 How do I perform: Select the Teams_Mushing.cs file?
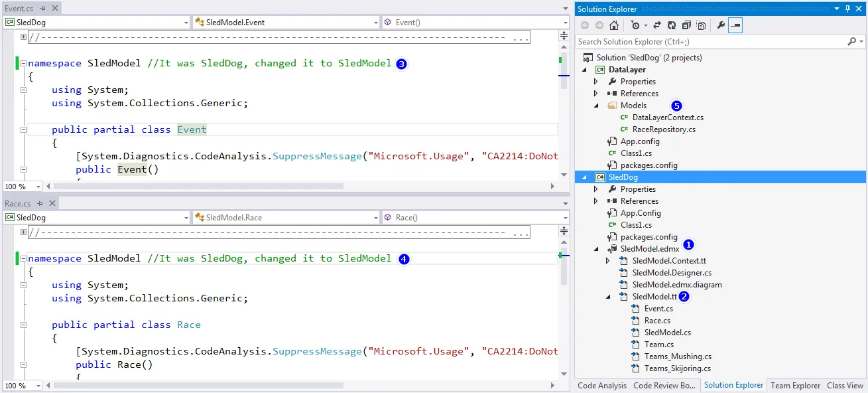(x=678, y=356)
